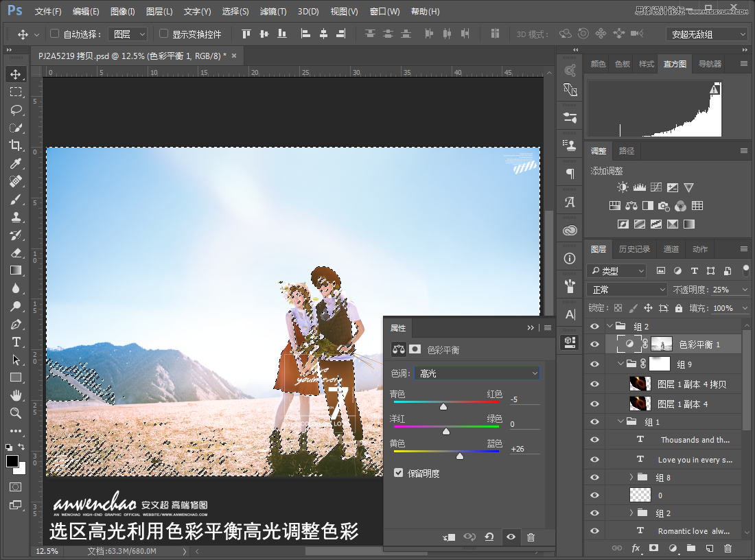Select the Crop tool

pos(15,145)
